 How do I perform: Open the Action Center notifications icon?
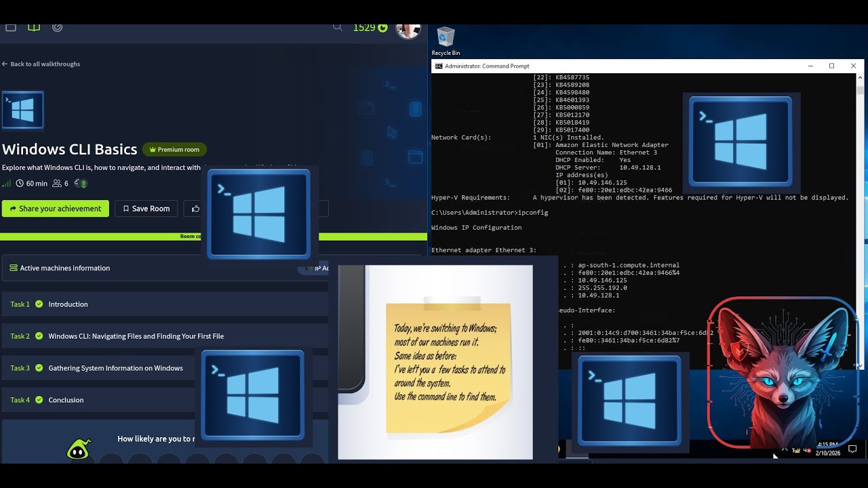[853, 449]
